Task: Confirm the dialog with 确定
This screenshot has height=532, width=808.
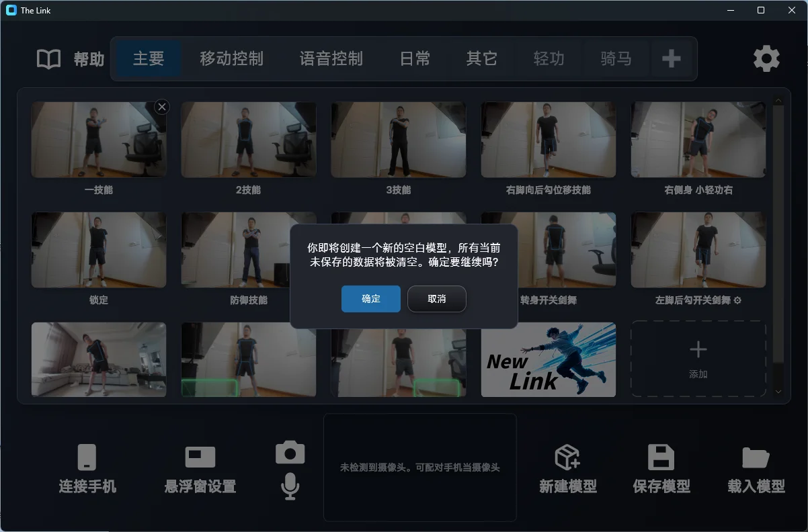Action: 371,299
